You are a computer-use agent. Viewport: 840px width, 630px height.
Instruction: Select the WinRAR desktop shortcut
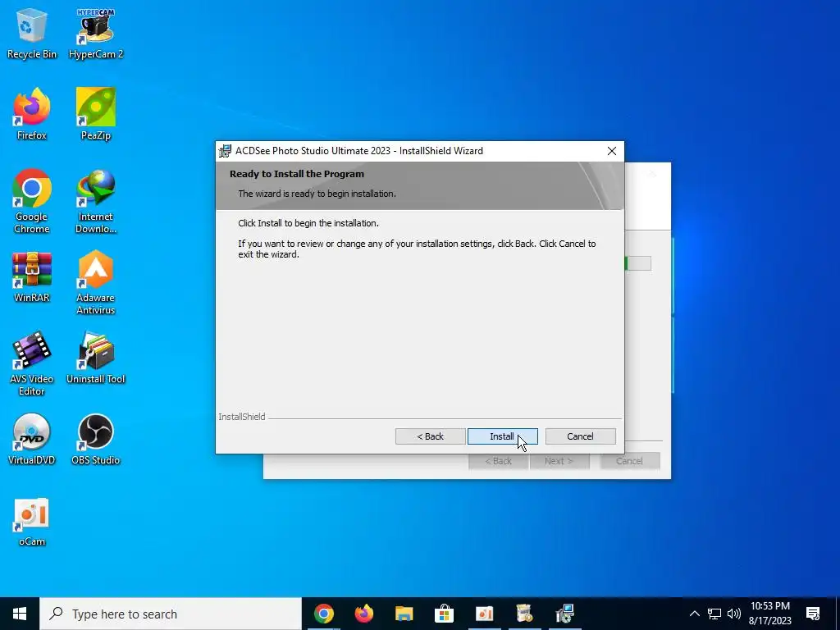click(32, 277)
